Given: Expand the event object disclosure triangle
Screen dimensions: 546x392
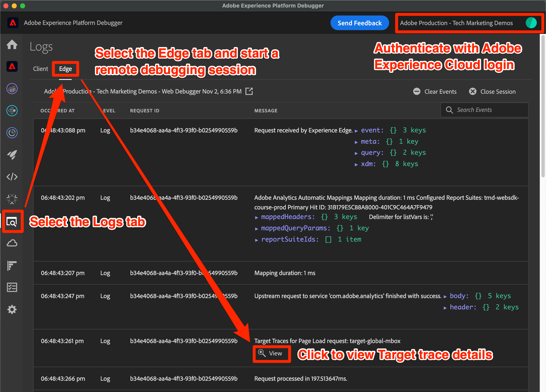Looking at the screenshot, I should [356, 131].
